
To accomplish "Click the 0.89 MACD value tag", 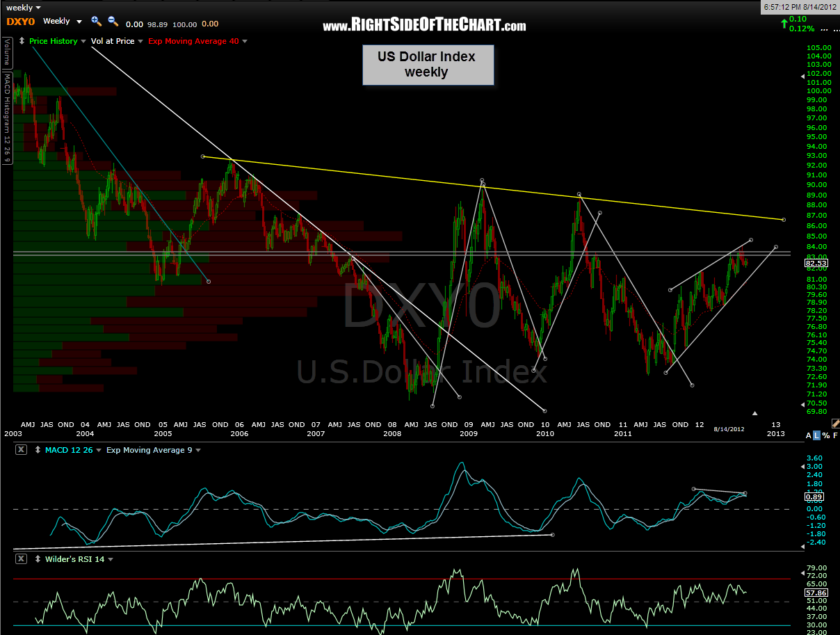I will (x=814, y=497).
